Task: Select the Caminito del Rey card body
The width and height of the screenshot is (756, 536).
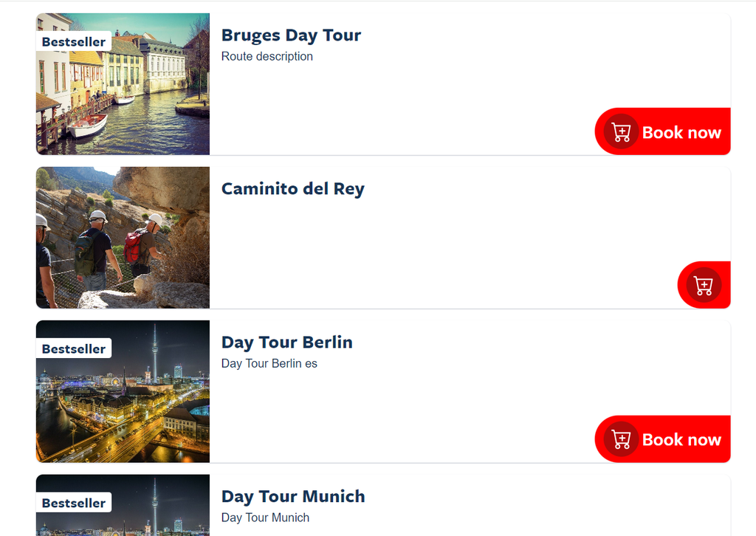Action: (383, 238)
